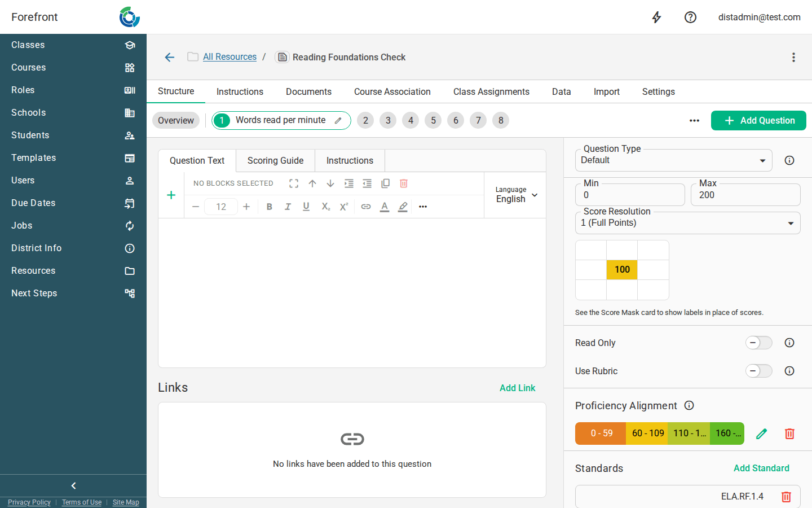The width and height of the screenshot is (812, 508).
Task: Open Students in the sidebar
Action: tap(73, 135)
